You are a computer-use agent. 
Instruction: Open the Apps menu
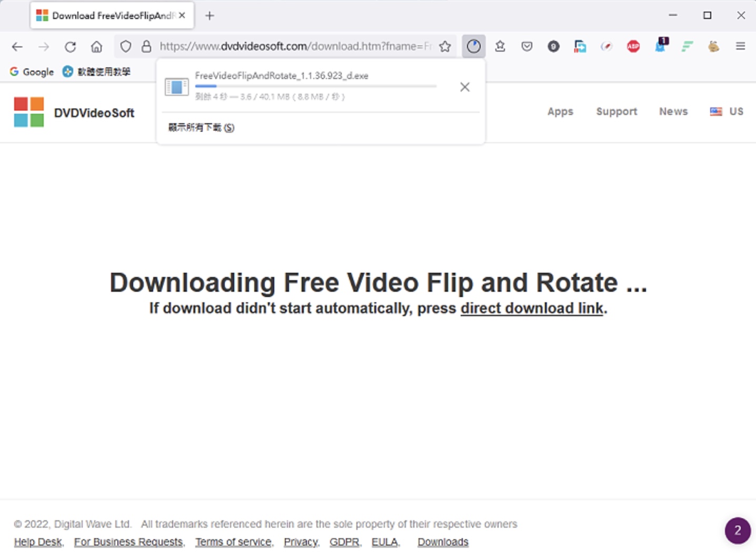pos(560,112)
